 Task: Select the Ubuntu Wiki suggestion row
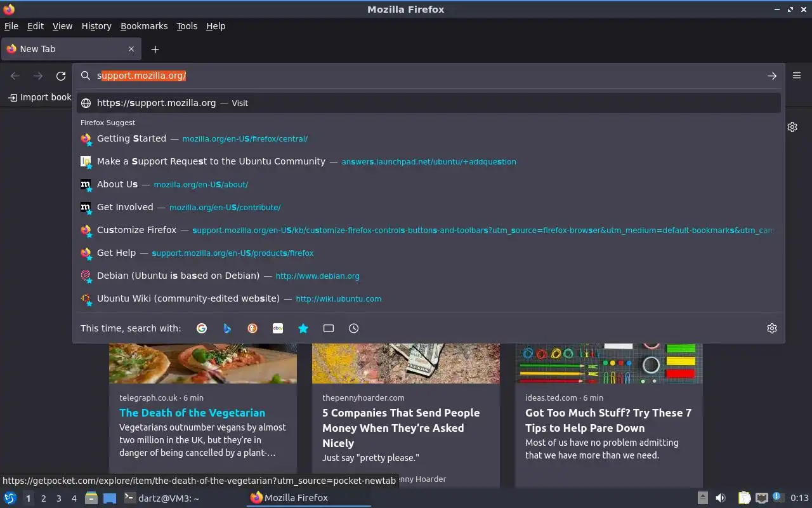point(429,298)
